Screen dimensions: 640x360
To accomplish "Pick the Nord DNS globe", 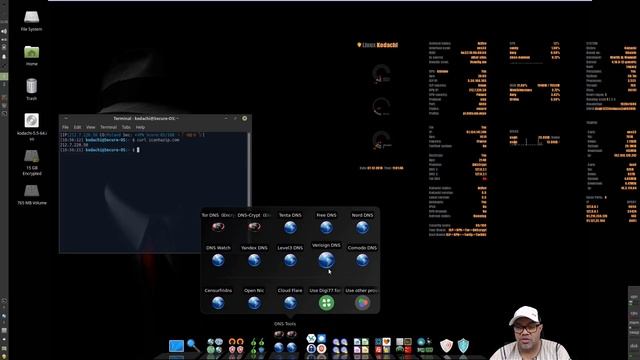I will [362, 227].
